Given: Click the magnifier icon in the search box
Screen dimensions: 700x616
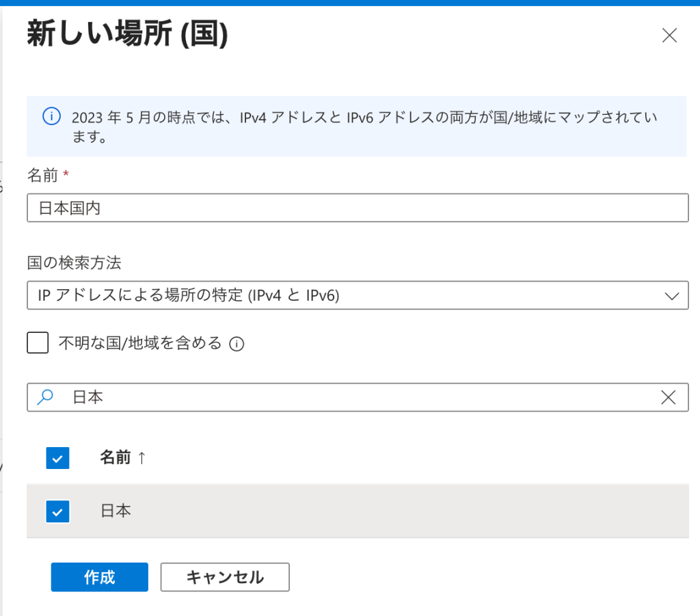Looking at the screenshot, I should [45, 397].
